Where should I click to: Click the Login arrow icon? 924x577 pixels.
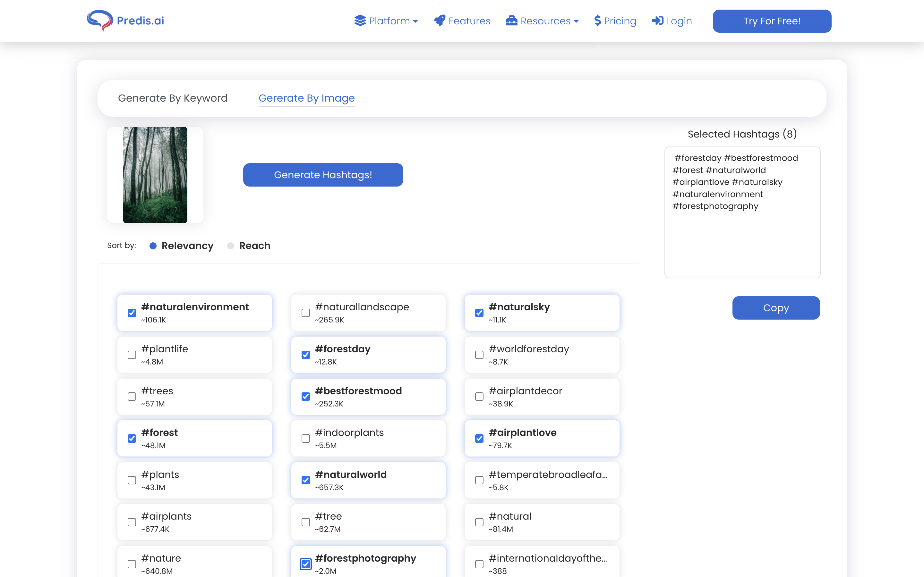point(657,21)
